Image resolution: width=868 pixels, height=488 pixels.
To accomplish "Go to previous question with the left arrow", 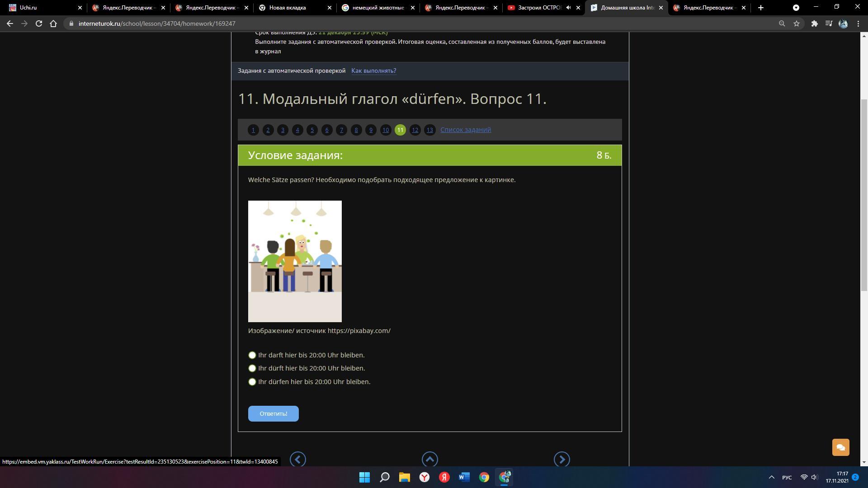I will [x=297, y=459].
